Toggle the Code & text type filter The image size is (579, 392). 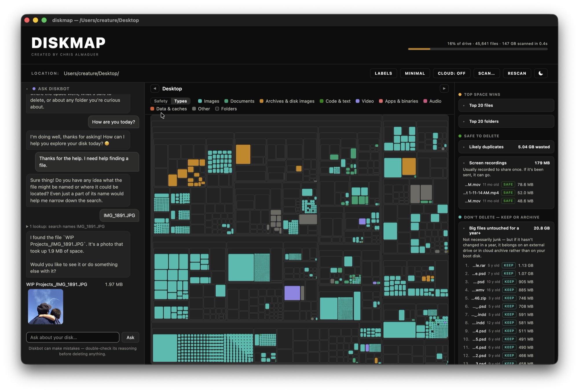pos(335,101)
